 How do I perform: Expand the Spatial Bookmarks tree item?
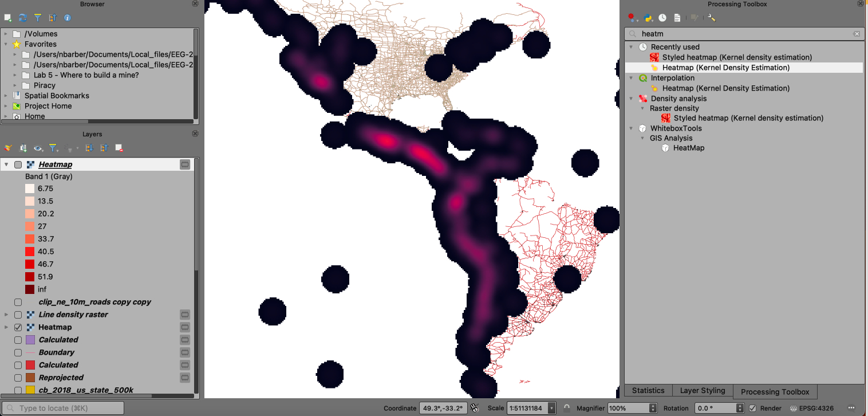6,96
